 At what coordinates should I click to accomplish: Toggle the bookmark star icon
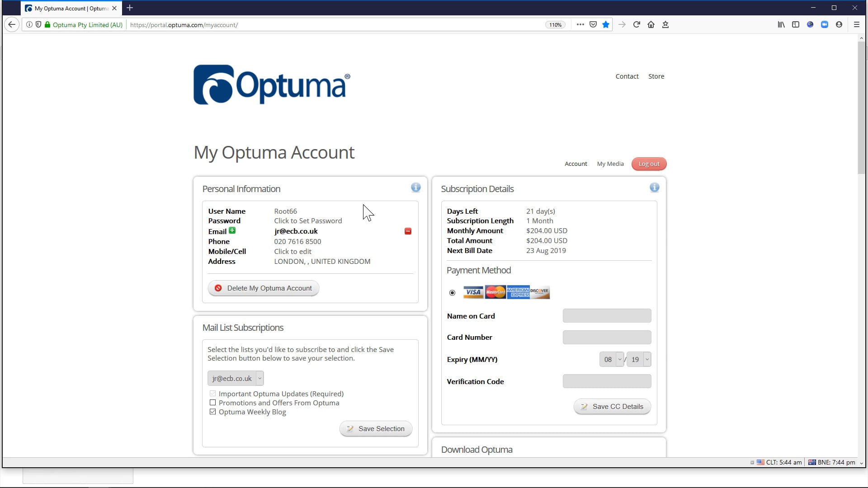pyautogui.click(x=606, y=25)
